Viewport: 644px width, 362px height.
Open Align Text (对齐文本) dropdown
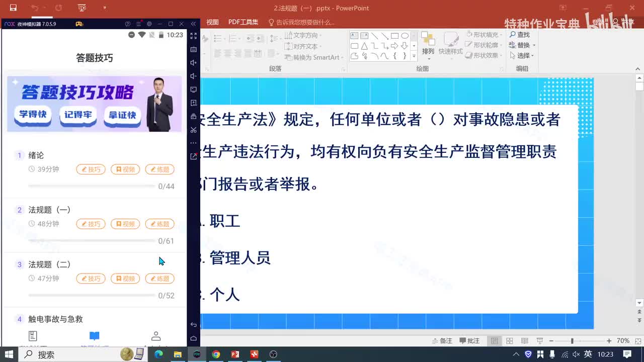(x=303, y=46)
